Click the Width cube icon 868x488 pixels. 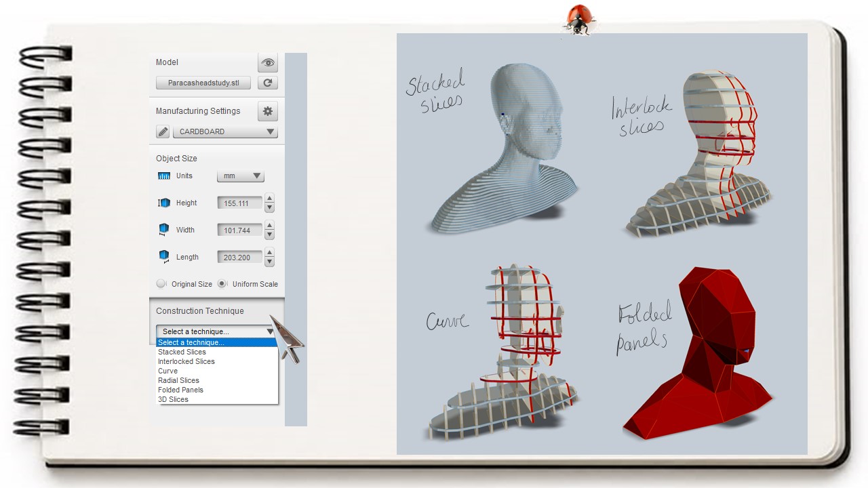(x=163, y=230)
